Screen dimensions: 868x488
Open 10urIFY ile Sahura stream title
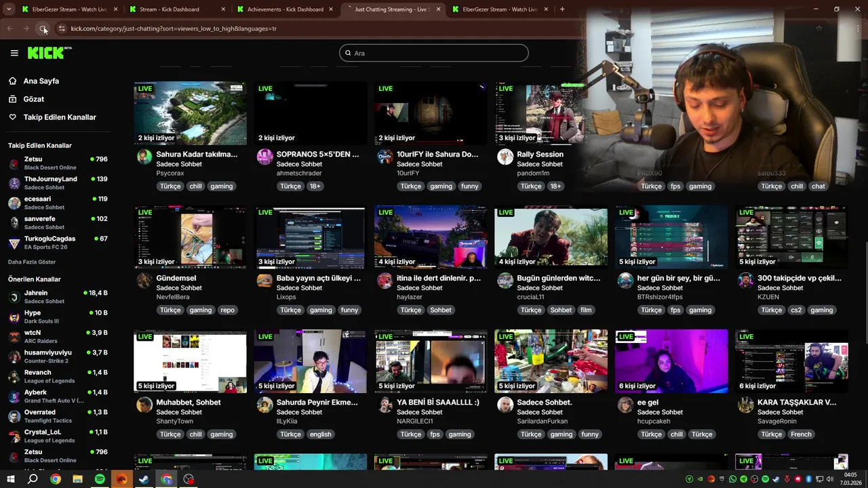click(437, 154)
